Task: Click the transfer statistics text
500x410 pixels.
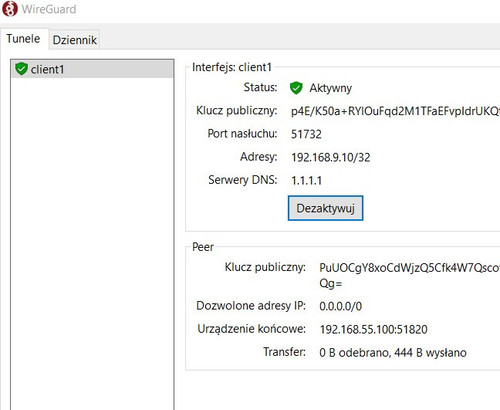Action: 393,352
